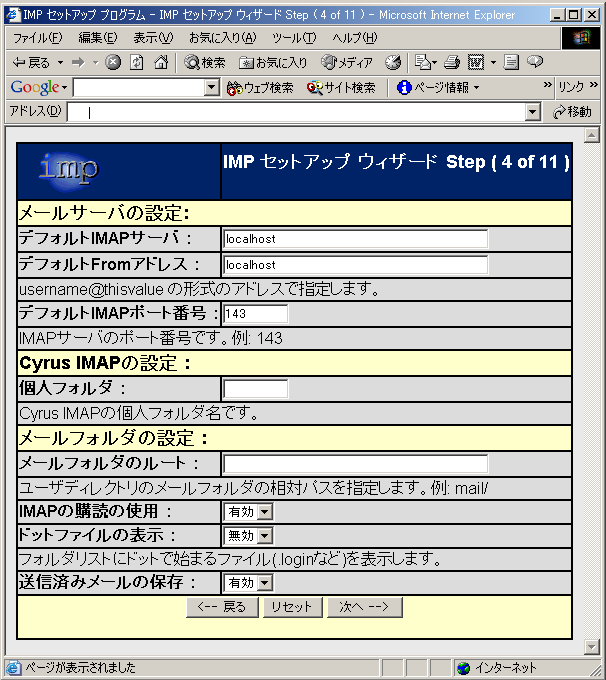Open the Favorites (お気に入り) menu
The height and width of the screenshot is (680, 606).
tap(223, 38)
